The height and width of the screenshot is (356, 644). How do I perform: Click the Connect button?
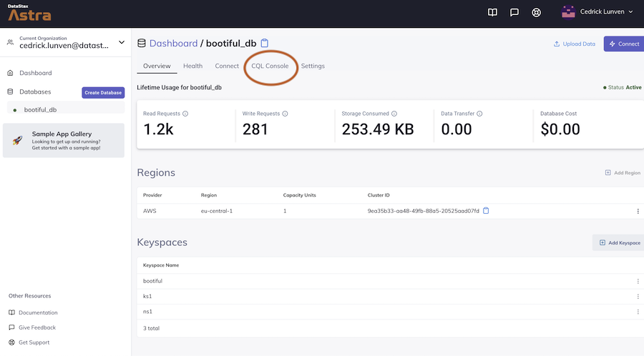pyautogui.click(x=624, y=44)
